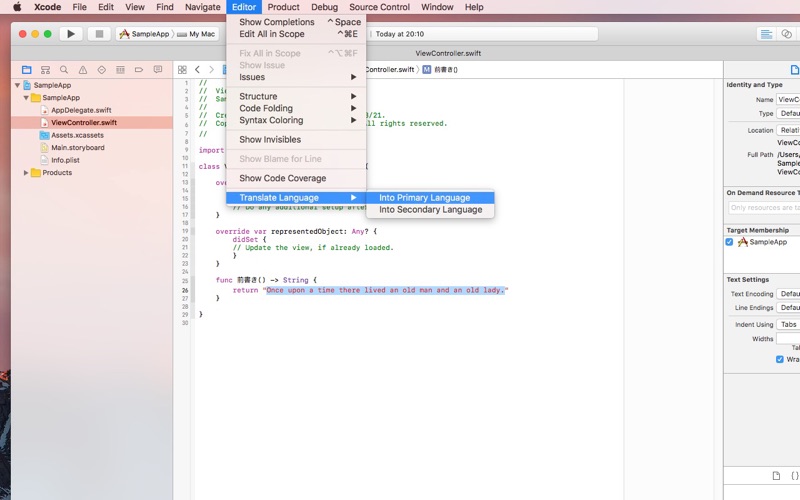Toggle the Wrap lines checkbox
Viewport: 800px width, 500px height.
(780, 359)
